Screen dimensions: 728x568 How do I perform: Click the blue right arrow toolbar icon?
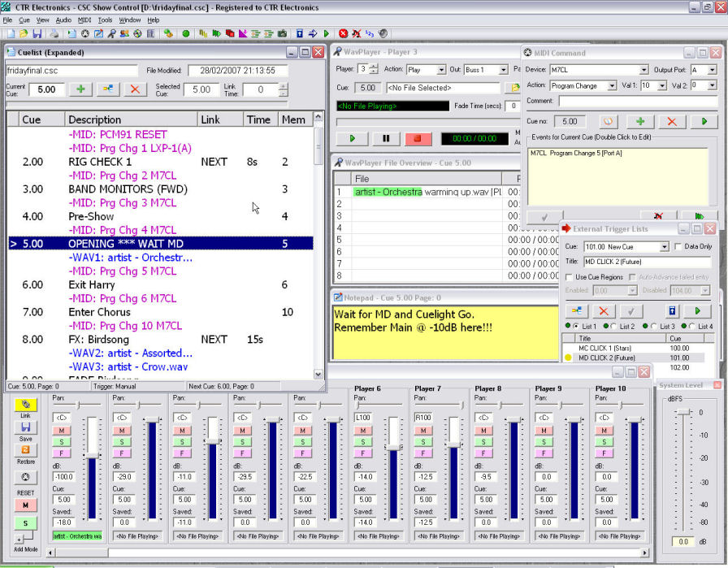coord(313,33)
